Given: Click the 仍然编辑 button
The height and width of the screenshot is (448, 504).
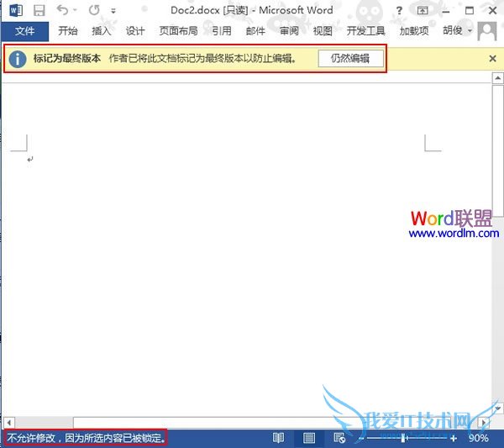Looking at the screenshot, I should [350, 59].
